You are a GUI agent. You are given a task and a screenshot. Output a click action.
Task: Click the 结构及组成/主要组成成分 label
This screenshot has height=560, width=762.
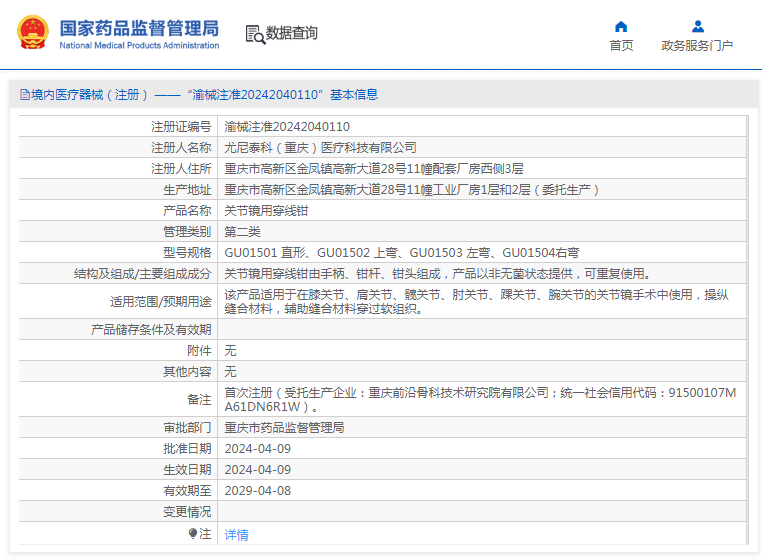(142, 274)
